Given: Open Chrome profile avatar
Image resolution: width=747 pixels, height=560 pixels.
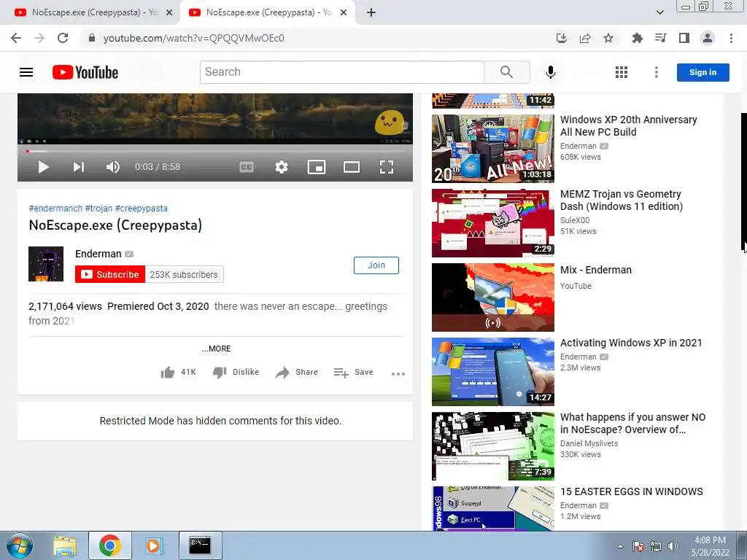Looking at the screenshot, I should [x=708, y=38].
